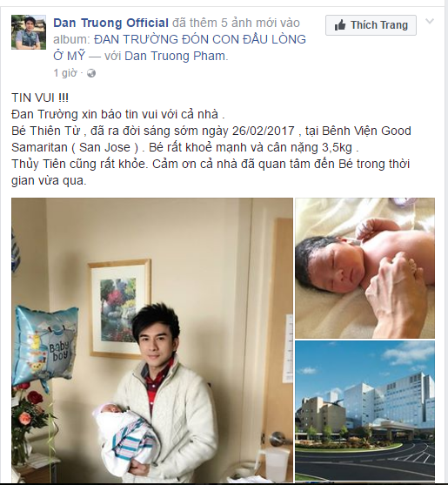Like the page with Thích Trang button
448x485 pixels.
371,25
